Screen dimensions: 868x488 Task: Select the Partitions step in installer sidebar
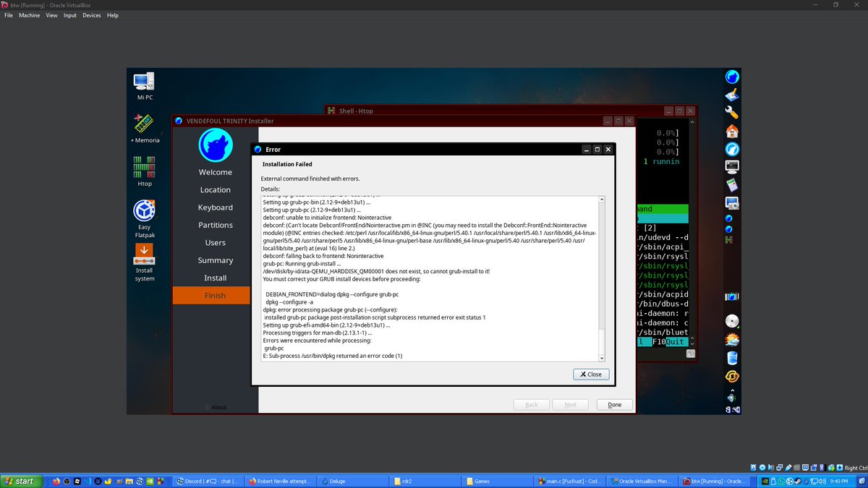(x=216, y=225)
